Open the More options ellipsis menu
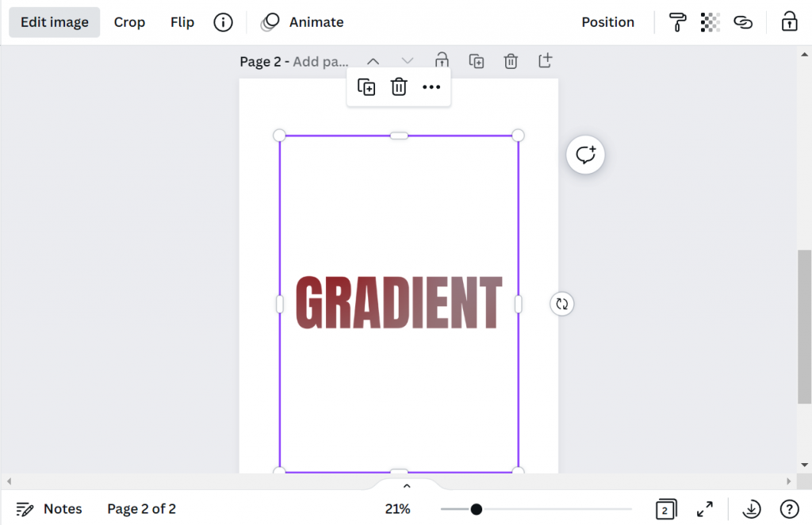Screen dimensions: 812x525 pos(431,87)
